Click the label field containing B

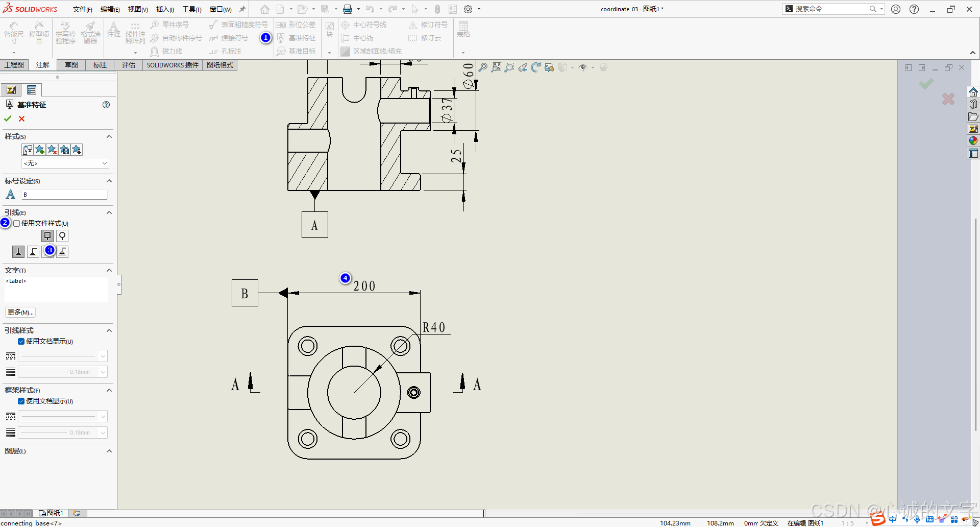pyautogui.click(x=64, y=195)
